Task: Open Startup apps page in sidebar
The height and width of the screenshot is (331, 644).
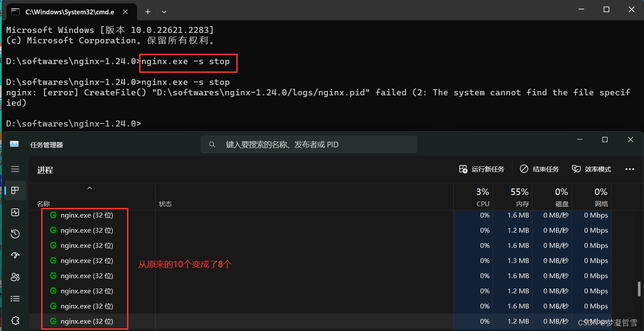Action: tap(15, 255)
